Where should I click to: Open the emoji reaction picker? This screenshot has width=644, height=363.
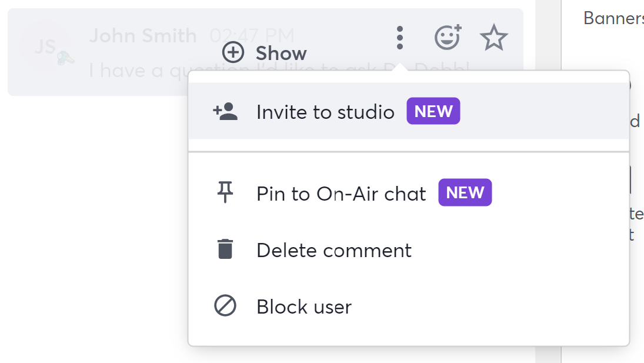pos(448,38)
